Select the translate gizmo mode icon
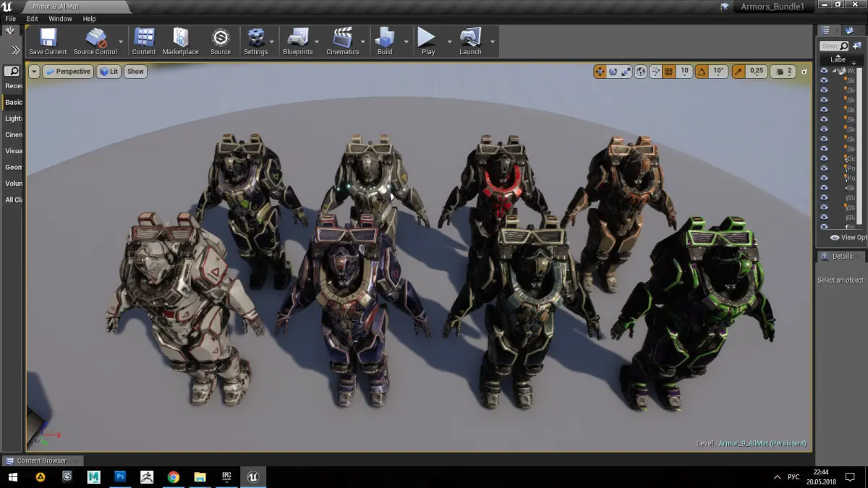Image resolution: width=868 pixels, height=488 pixels. coord(600,72)
